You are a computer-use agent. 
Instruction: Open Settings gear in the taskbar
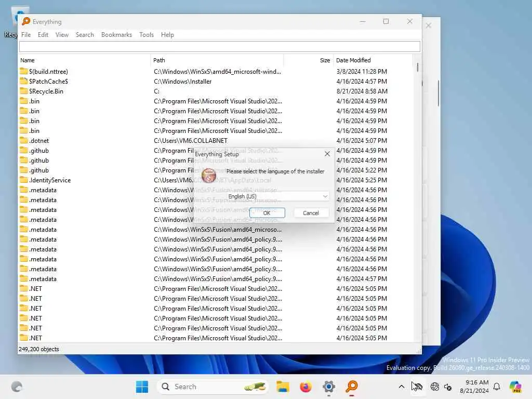(x=328, y=387)
